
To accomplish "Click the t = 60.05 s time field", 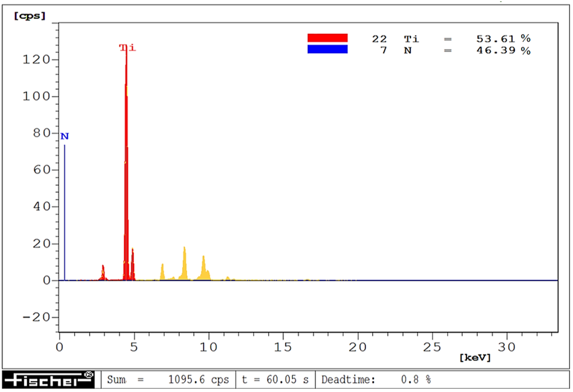I will 275,380.
